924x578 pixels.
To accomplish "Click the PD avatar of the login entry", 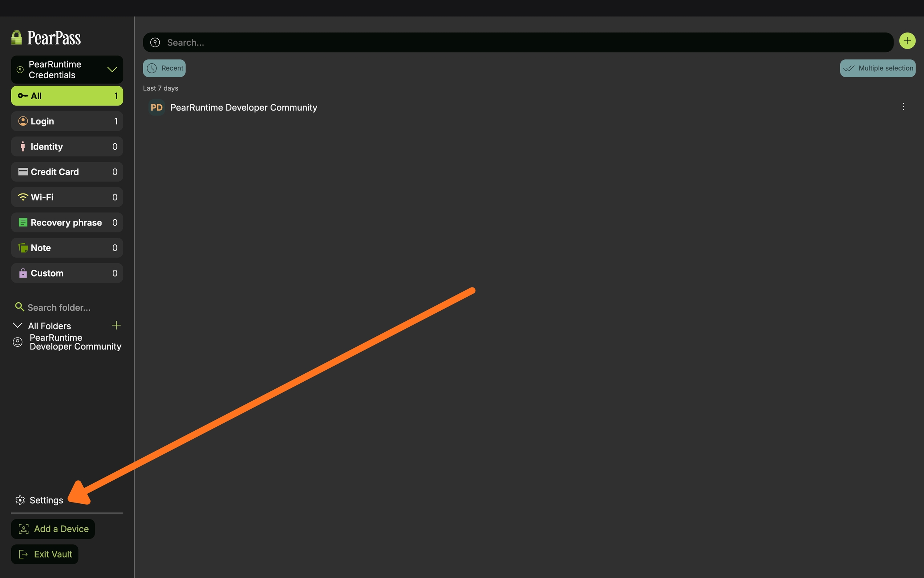I will click(156, 108).
